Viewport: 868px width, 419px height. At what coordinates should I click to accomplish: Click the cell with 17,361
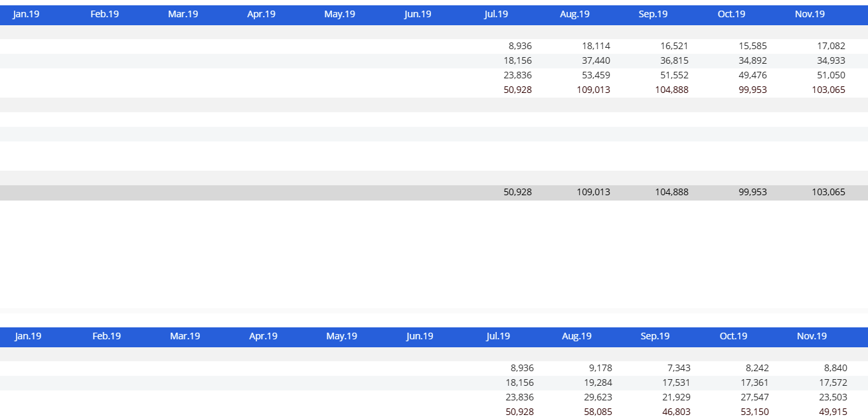(754, 382)
